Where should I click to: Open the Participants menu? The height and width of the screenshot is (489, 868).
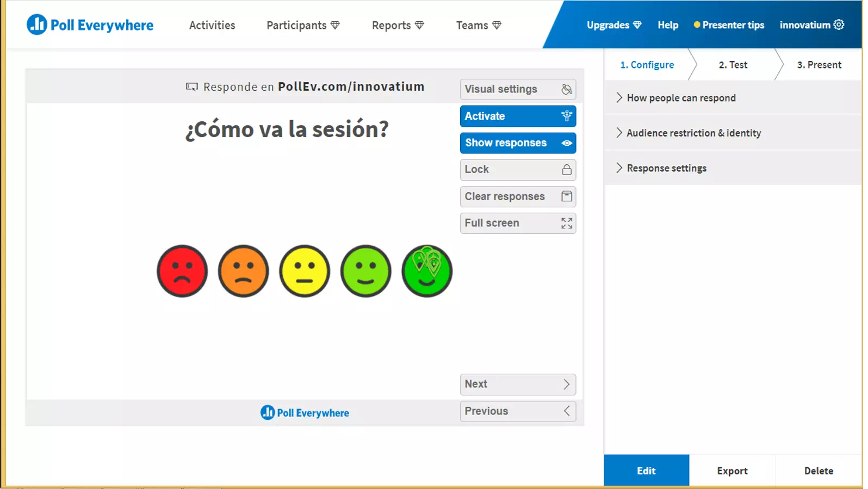[302, 25]
